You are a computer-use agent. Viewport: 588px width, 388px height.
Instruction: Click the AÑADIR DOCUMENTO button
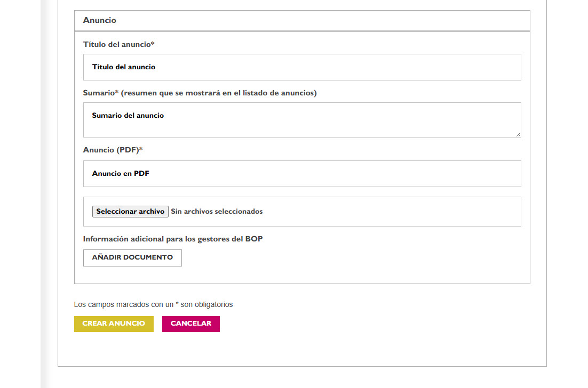(132, 257)
